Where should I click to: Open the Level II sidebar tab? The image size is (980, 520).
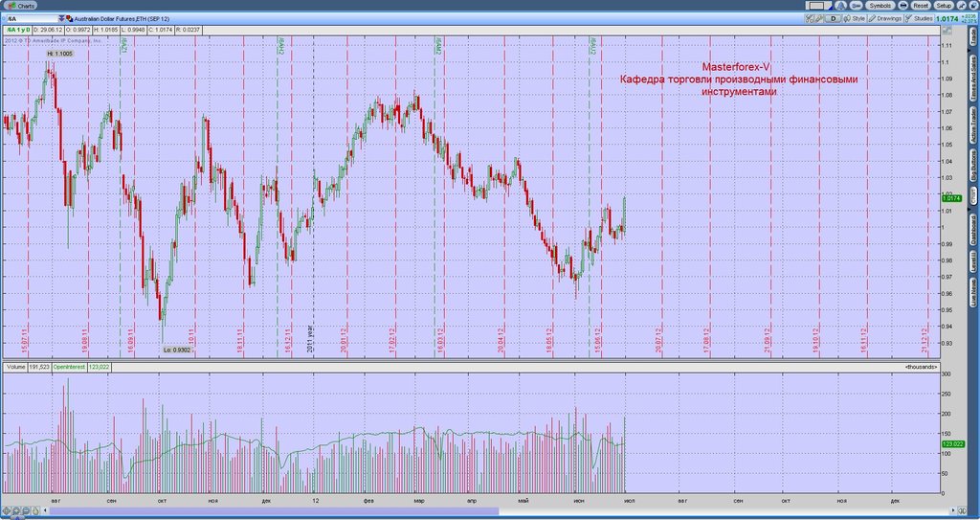[973, 261]
